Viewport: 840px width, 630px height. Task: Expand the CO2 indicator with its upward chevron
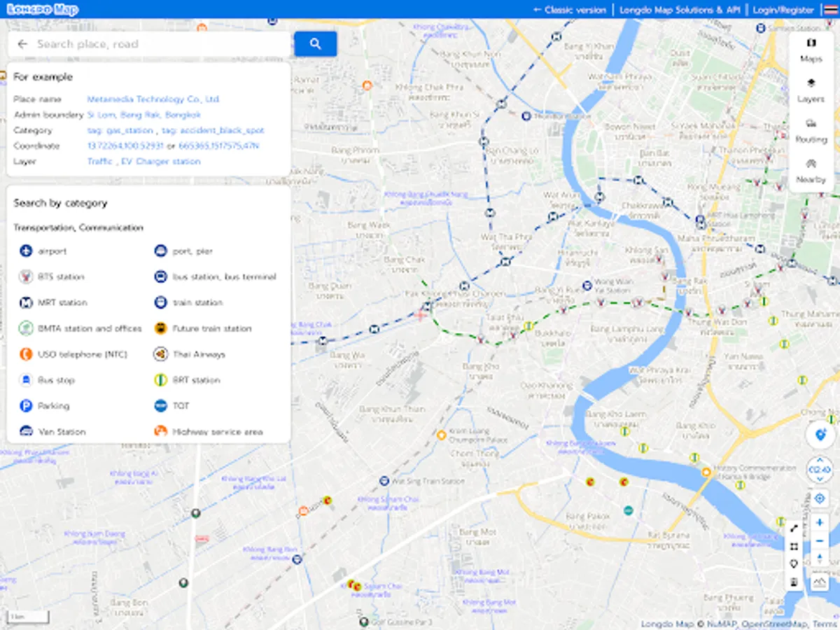point(819,459)
